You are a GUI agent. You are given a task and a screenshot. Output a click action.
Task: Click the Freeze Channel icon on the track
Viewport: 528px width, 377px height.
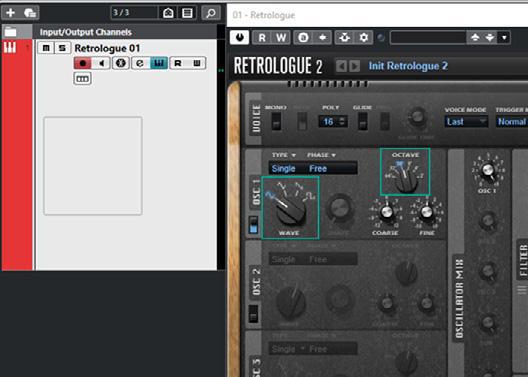coord(121,63)
